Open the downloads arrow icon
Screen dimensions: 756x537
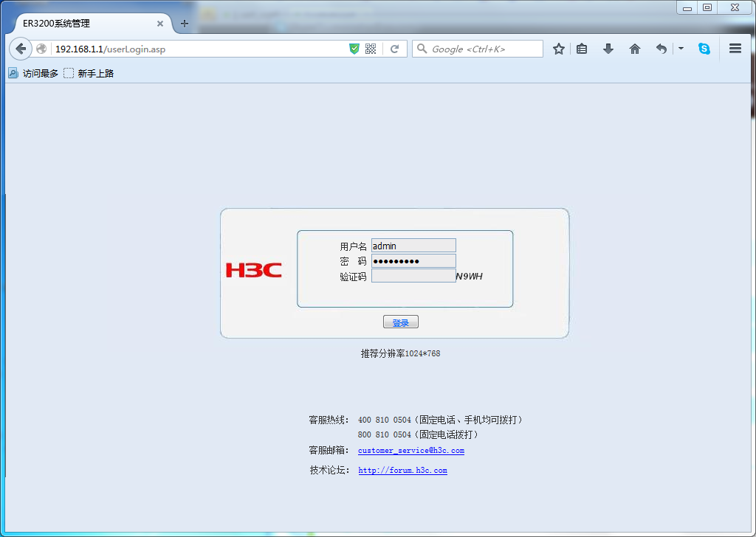coord(608,49)
